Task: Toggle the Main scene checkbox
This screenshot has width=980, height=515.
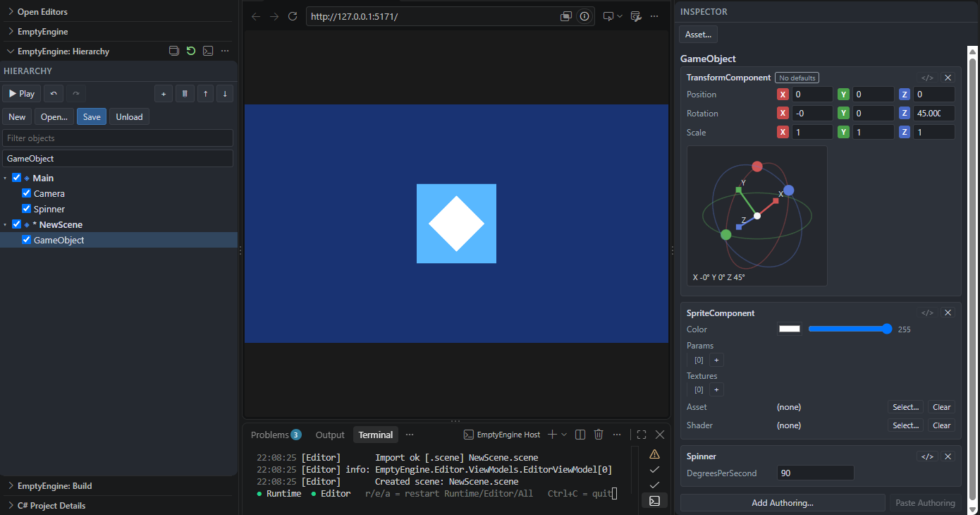Action: (x=17, y=178)
